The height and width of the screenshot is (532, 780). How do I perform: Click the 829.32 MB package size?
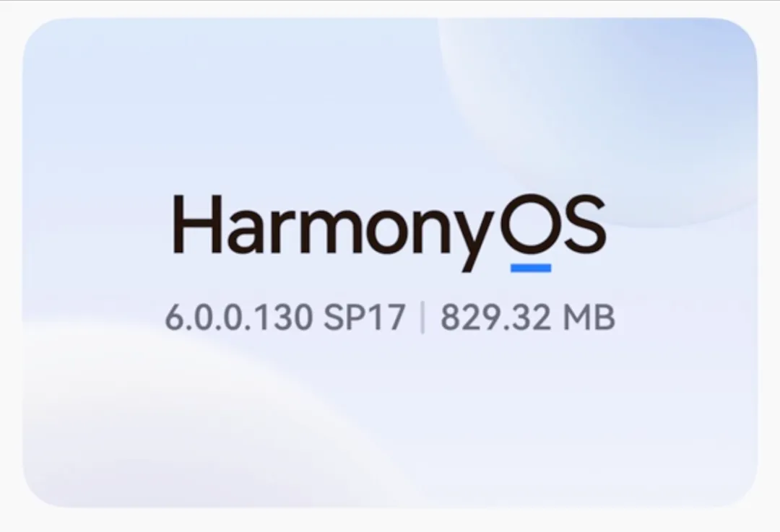click(528, 317)
